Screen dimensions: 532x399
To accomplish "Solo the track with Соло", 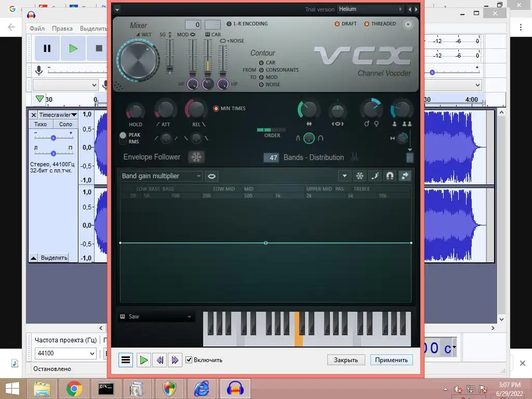I will (65, 124).
